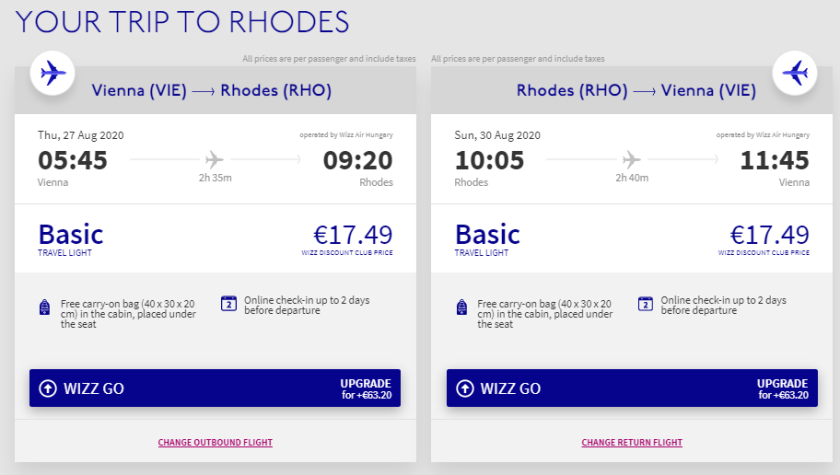Upgrade return flight for +€63.20
This screenshot has width=840, height=475.
click(x=782, y=389)
